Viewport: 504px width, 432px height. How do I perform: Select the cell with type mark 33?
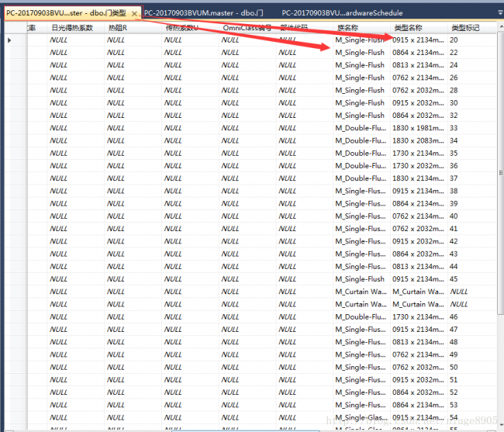[465, 128]
